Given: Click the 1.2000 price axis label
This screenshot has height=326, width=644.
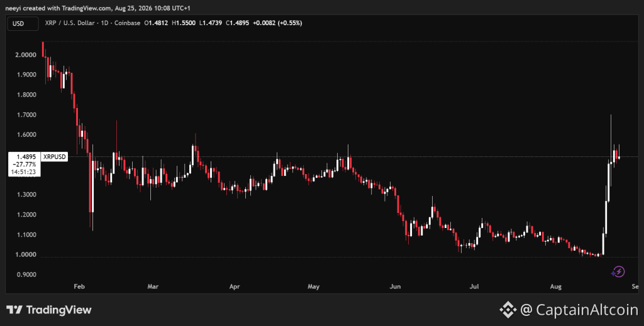Looking at the screenshot, I should pos(26,215).
